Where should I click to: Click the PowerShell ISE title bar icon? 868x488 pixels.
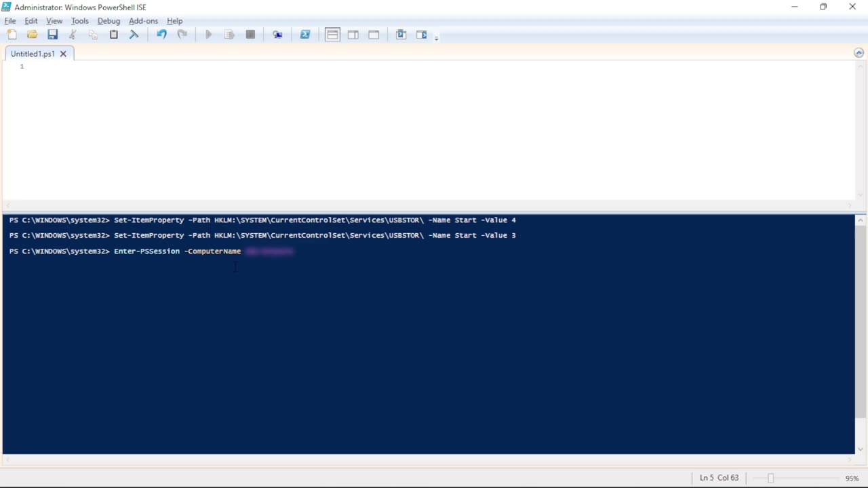pos(7,7)
